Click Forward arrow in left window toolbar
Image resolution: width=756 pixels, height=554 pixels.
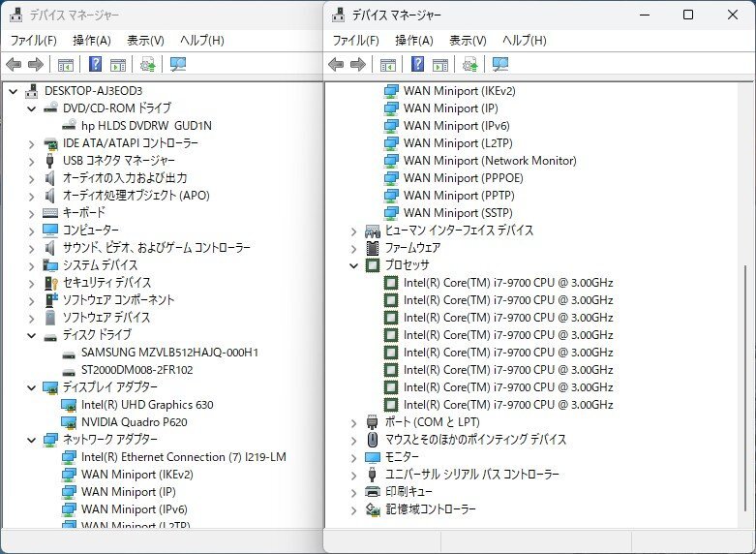click(36, 64)
